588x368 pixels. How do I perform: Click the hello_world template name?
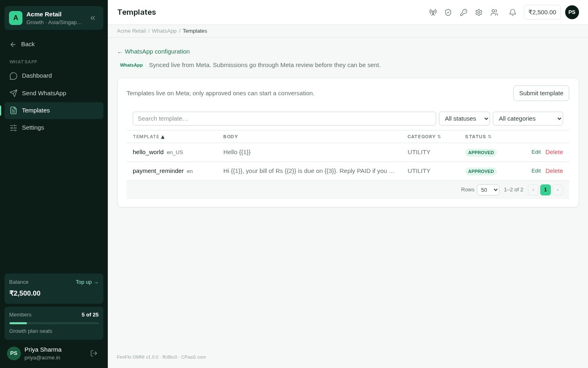pyautogui.click(x=148, y=152)
